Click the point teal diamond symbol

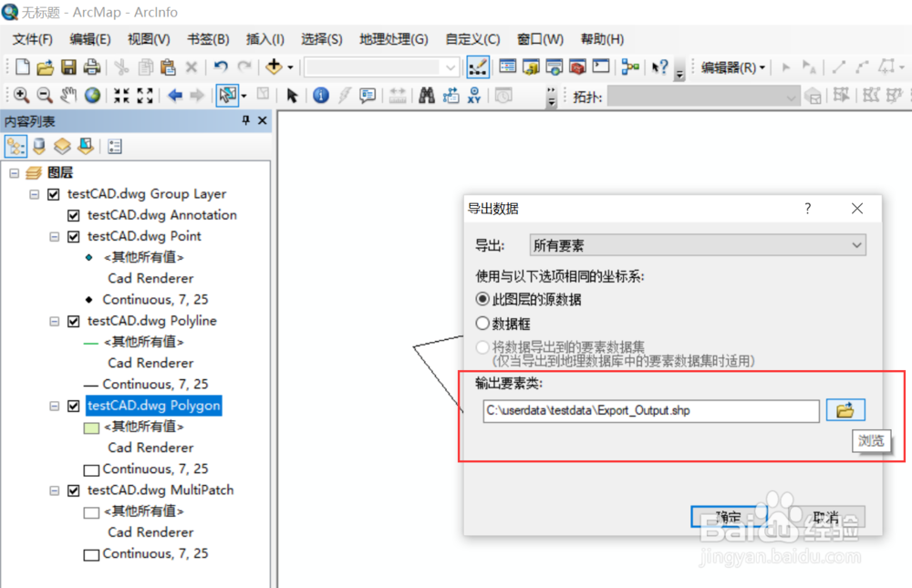tap(88, 258)
